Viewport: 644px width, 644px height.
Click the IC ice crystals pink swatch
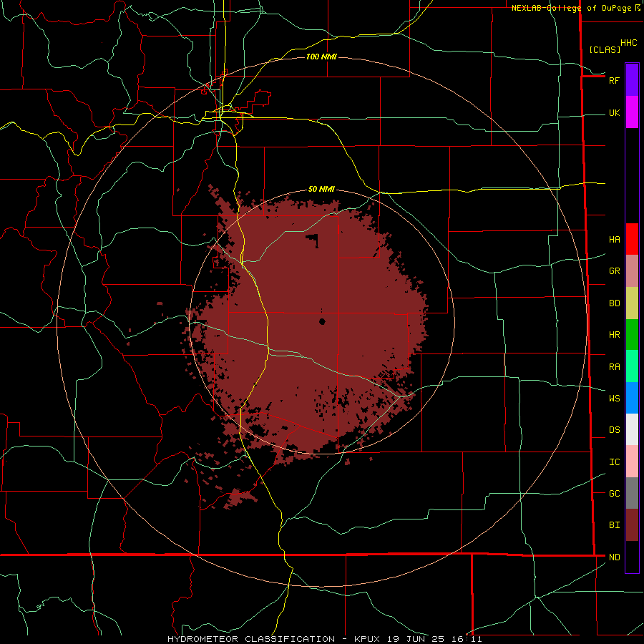click(x=632, y=462)
